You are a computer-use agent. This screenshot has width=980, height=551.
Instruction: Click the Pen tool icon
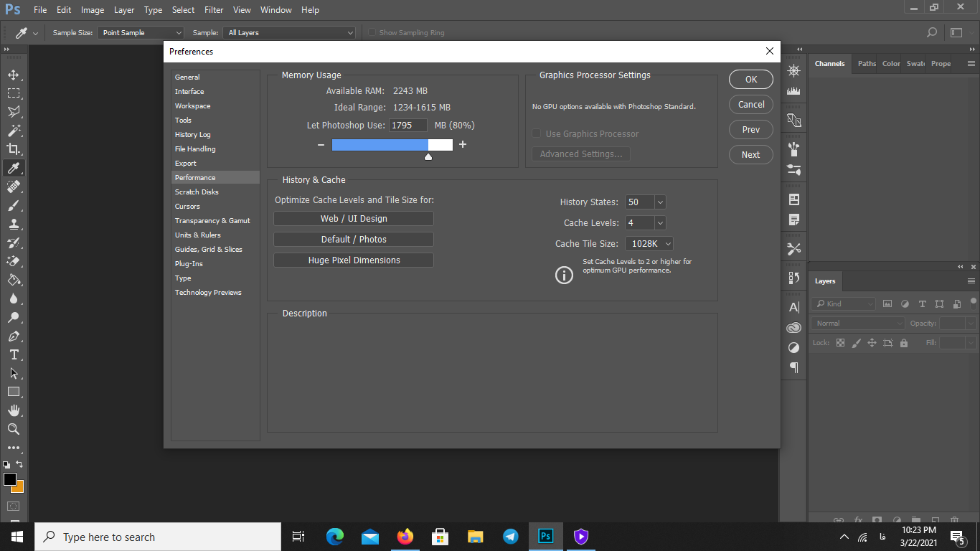click(x=14, y=336)
